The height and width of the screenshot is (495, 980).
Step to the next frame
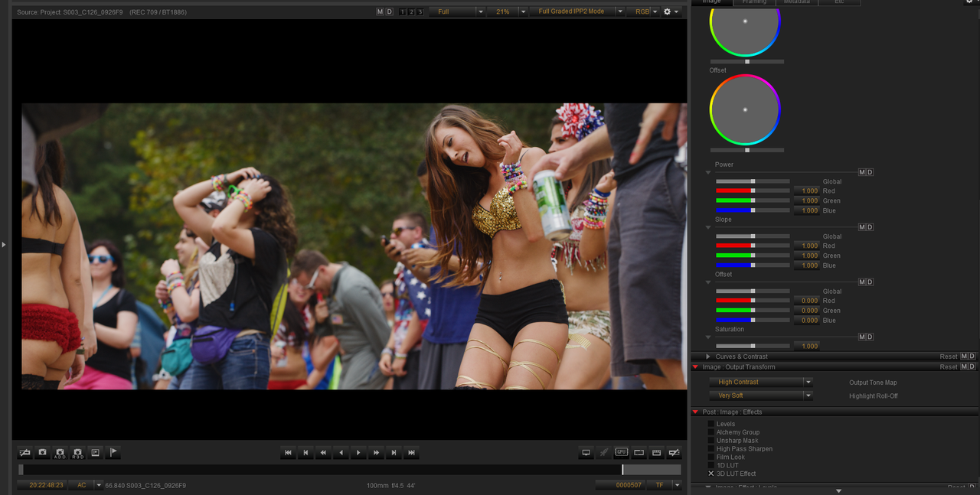click(394, 453)
